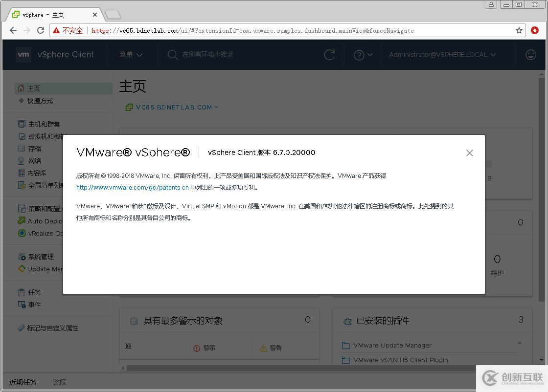548x392 pixels.
Task: Open the 菜单 dropdown menu
Action: pos(131,54)
